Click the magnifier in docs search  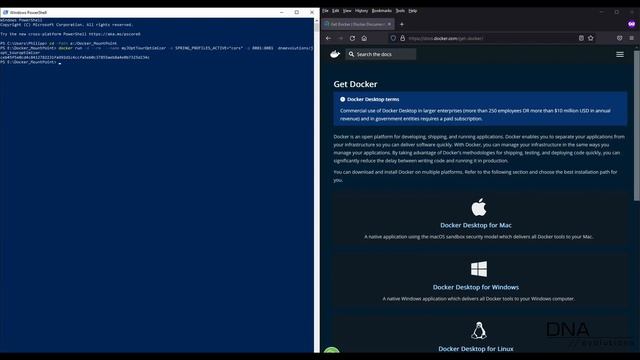tap(351, 54)
